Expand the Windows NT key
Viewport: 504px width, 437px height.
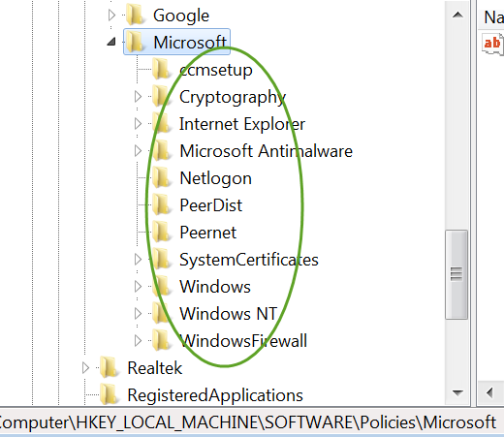[x=138, y=313]
